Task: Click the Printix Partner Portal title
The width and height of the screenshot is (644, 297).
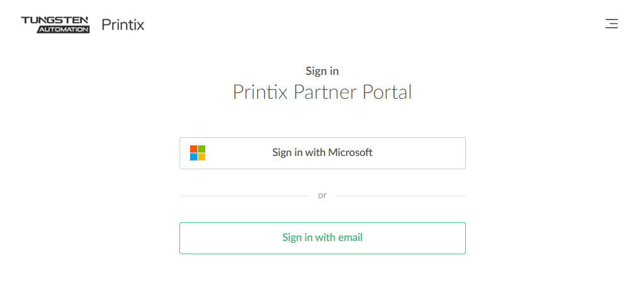Action: 322,92
